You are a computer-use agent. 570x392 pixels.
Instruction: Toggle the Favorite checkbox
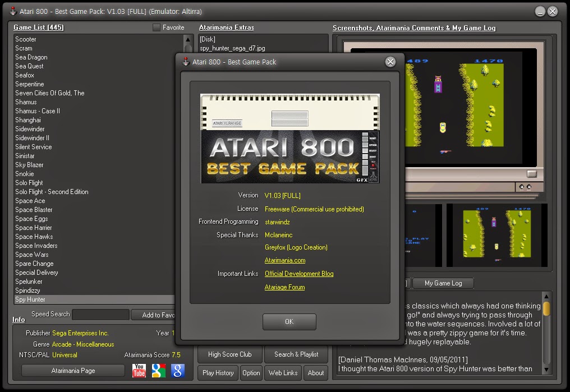point(157,27)
